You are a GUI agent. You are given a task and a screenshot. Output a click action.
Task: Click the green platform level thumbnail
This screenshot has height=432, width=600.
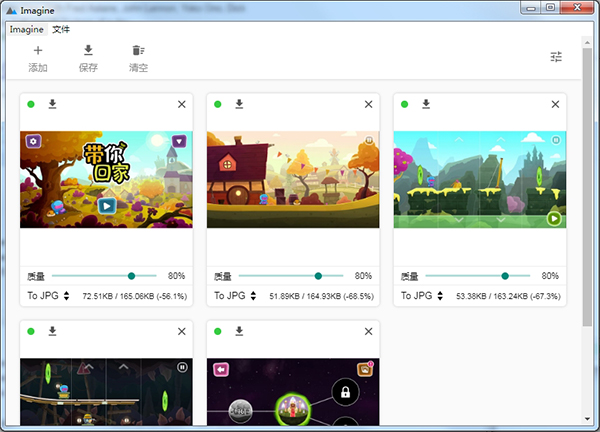tap(480, 179)
